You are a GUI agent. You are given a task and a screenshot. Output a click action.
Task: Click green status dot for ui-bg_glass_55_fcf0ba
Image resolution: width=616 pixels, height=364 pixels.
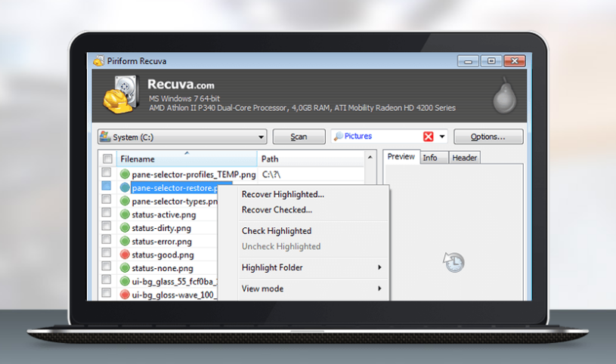pyautogui.click(x=125, y=281)
